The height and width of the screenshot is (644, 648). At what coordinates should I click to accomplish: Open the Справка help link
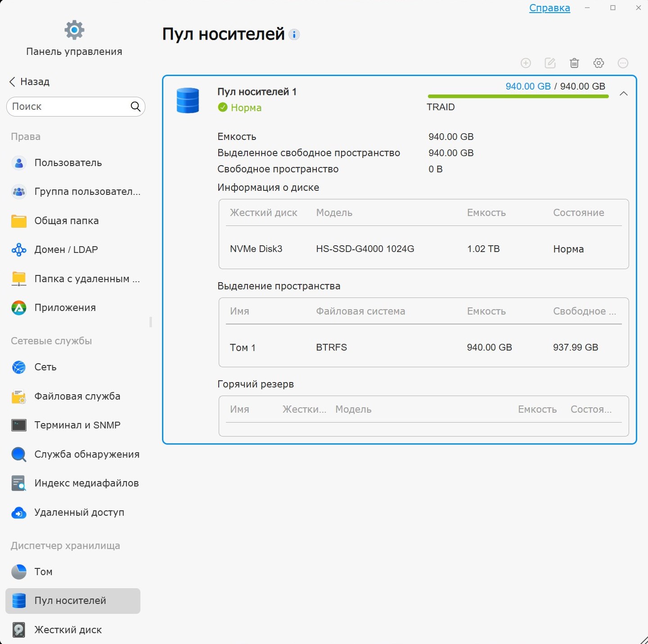point(549,8)
